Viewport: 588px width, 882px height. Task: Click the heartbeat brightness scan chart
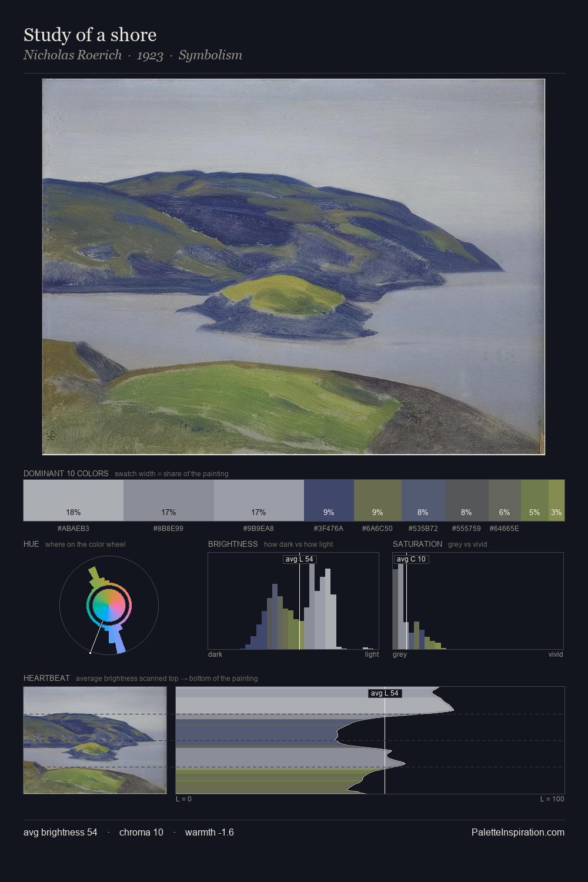pyautogui.click(x=370, y=740)
